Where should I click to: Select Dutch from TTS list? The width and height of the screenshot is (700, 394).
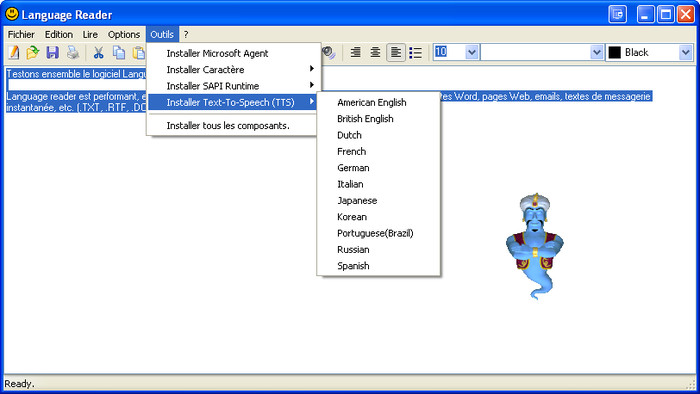[x=379, y=135]
